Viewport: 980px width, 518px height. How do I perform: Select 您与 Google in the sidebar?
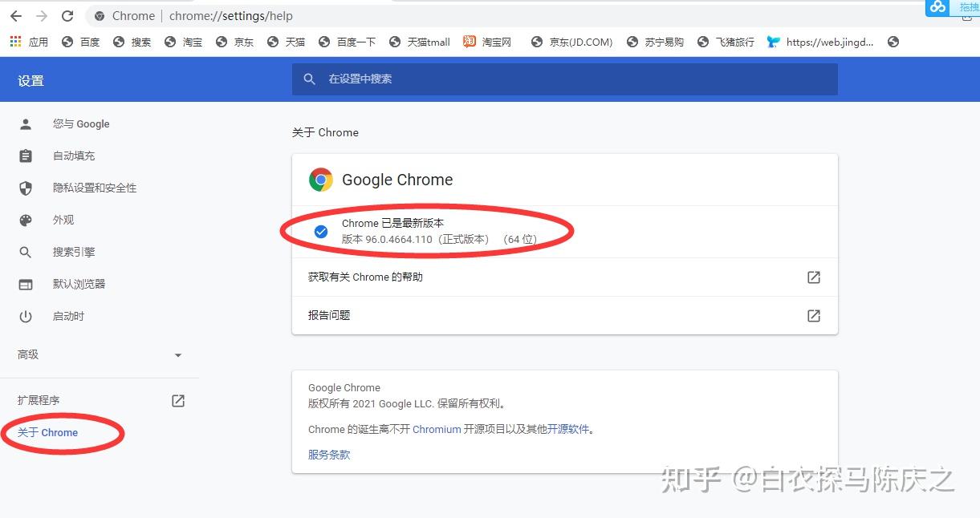pos(81,123)
